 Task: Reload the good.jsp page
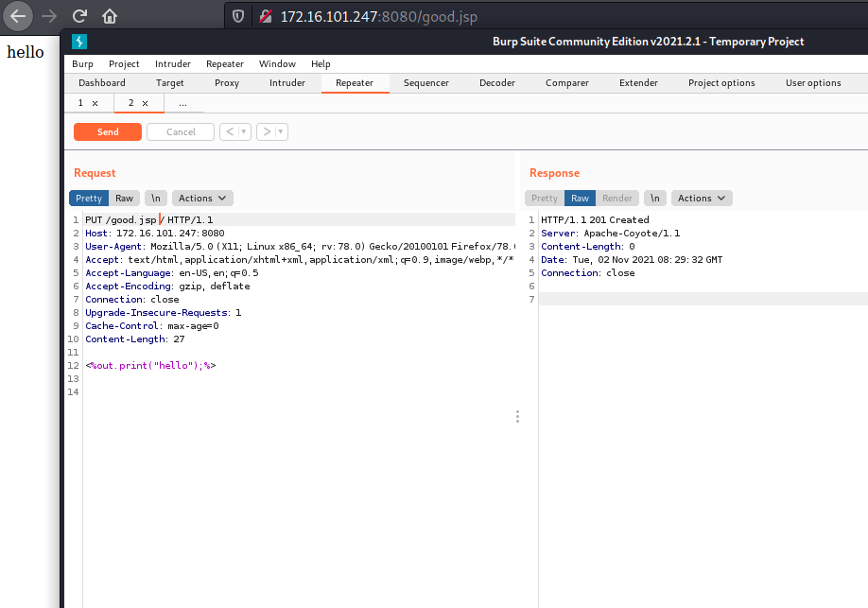pos(79,16)
